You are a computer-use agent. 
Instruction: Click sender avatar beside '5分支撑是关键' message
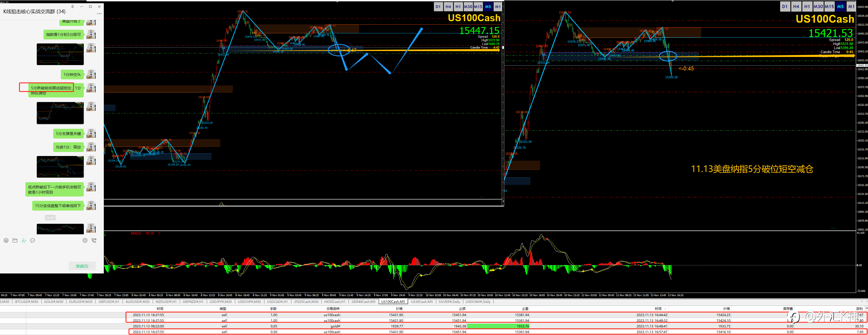click(x=91, y=134)
